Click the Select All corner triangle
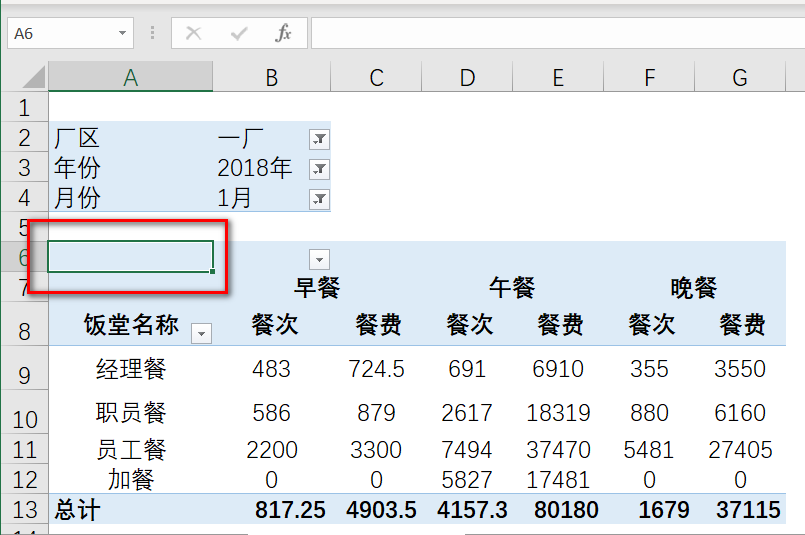 click(x=34, y=78)
